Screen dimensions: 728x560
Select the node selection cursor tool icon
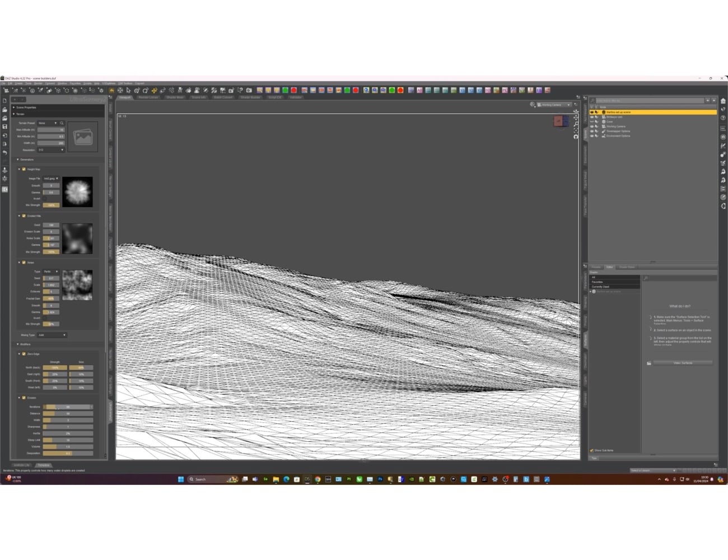tap(128, 90)
